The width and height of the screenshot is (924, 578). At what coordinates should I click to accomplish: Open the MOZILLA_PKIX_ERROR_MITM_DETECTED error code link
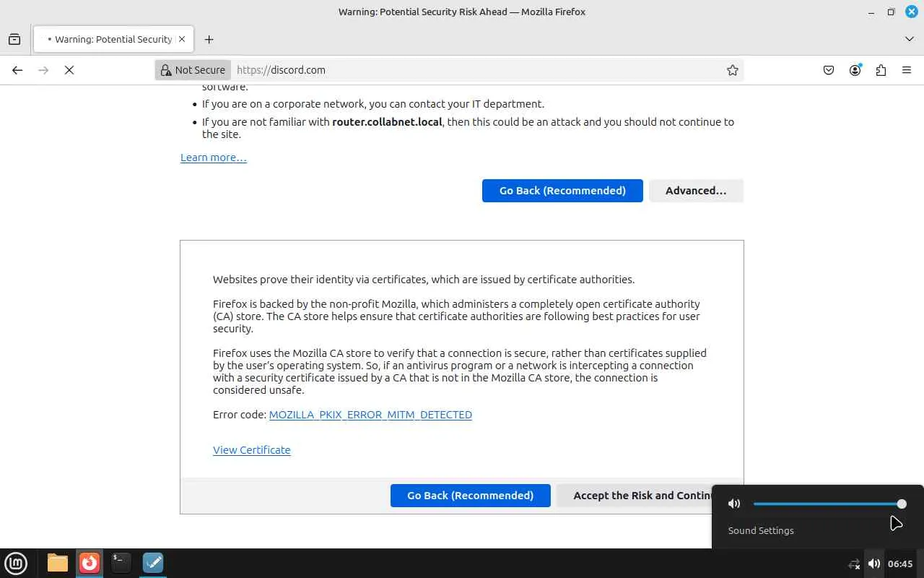tap(370, 415)
